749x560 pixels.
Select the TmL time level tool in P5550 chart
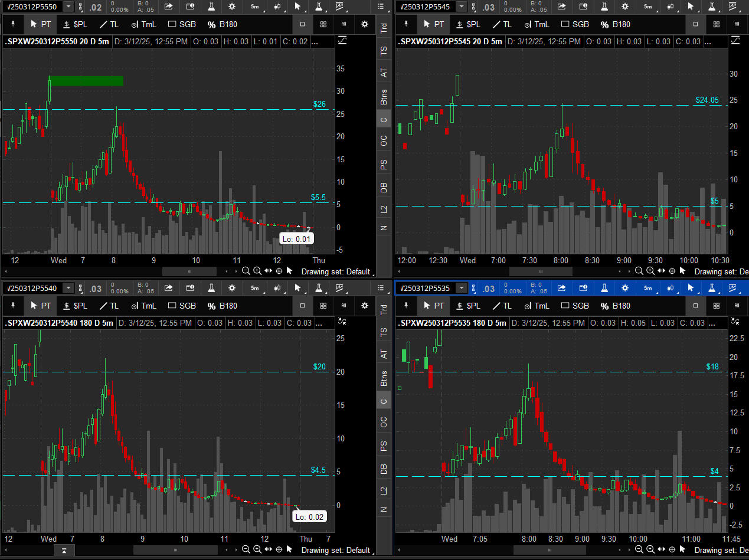point(143,24)
